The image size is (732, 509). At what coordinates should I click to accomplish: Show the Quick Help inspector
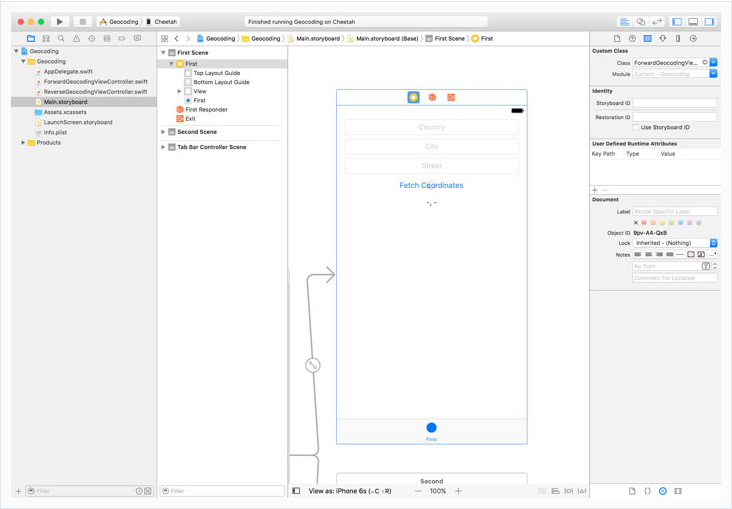pyautogui.click(x=632, y=38)
